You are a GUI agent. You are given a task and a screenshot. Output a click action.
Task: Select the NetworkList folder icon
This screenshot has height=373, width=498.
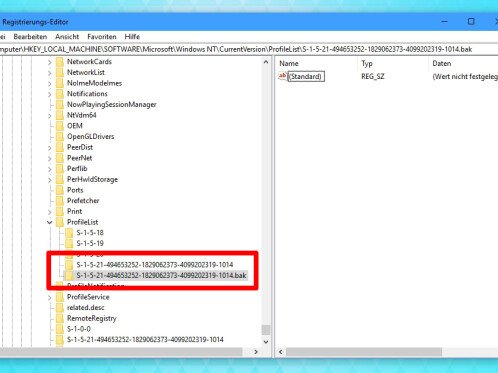coord(60,72)
